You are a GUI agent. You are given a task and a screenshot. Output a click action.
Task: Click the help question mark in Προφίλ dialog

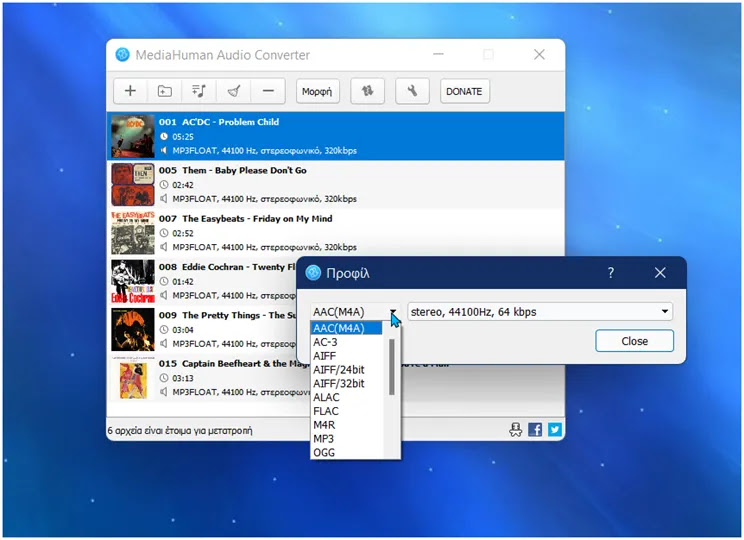pyautogui.click(x=611, y=273)
